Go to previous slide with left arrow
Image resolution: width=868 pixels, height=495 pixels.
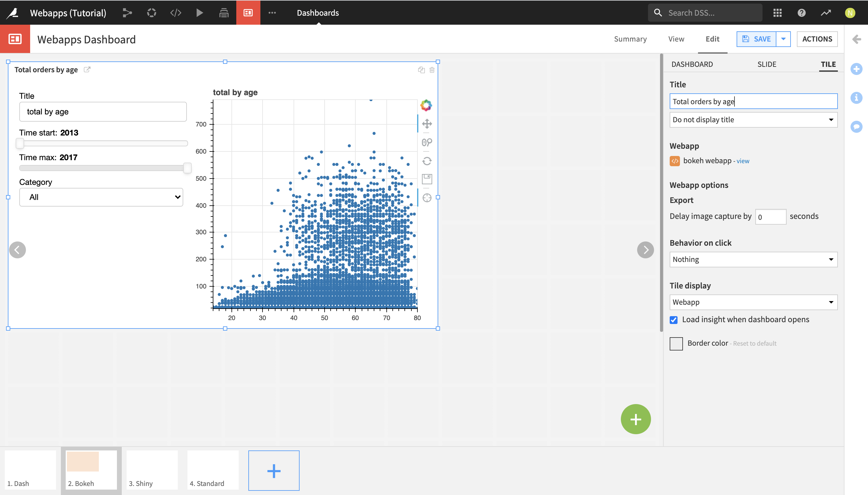point(17,250)
